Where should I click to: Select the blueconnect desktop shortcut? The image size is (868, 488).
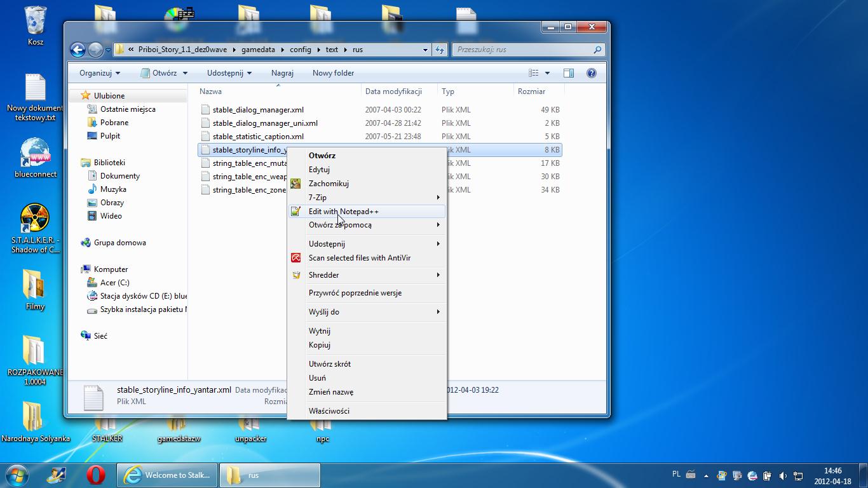pyautogui.click(x=35, y=159)
